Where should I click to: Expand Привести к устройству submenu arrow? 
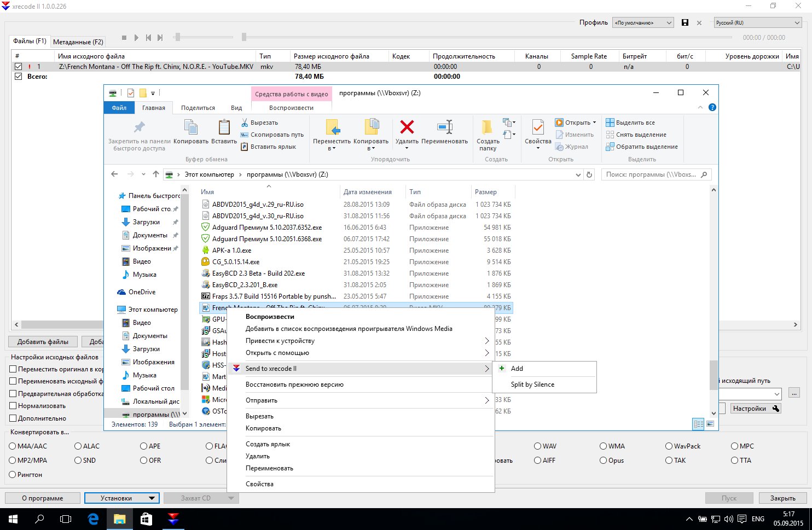(x=487, y=341)
